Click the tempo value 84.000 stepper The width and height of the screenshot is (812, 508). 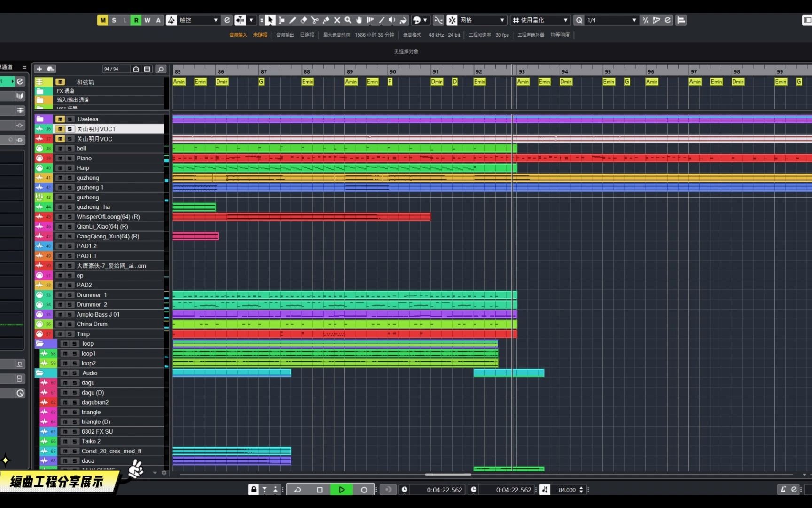(x=581, y=490)
